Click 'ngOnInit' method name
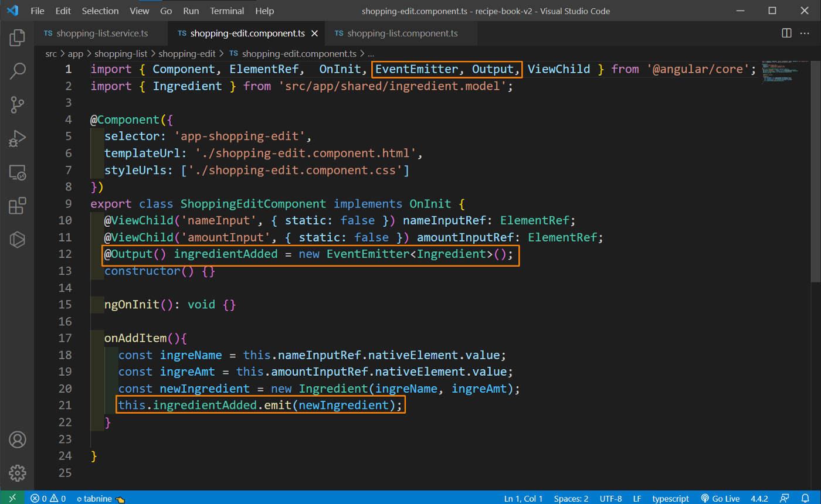The height and width of the screenshot is (504, 821). [132, 305]
